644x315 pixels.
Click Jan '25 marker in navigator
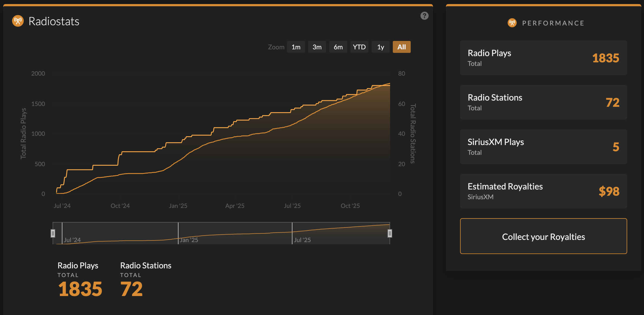189,240
